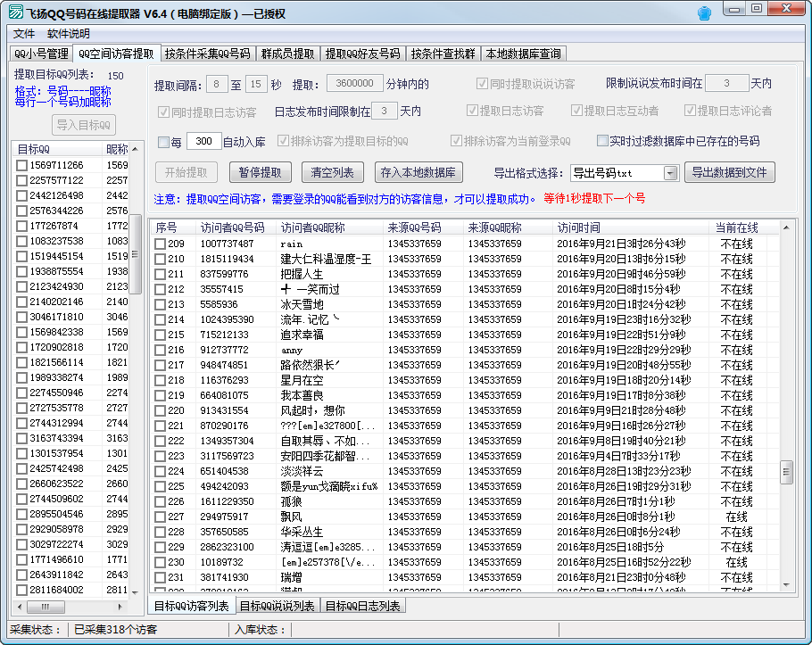Image resolution: width=812 pixels, height=645 pixels.
Task: Select visit time 2016年9月21日3时26分43秒
Action: (621, 244)
